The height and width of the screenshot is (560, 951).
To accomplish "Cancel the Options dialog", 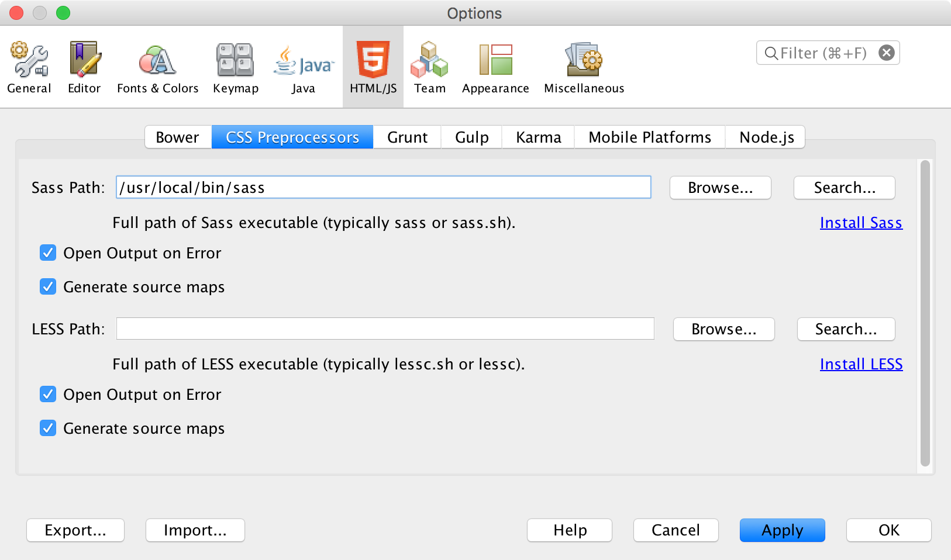I will point(676,530).
